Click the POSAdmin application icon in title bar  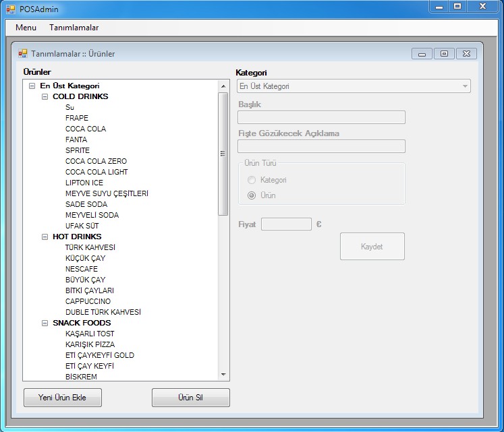[10, 9]
